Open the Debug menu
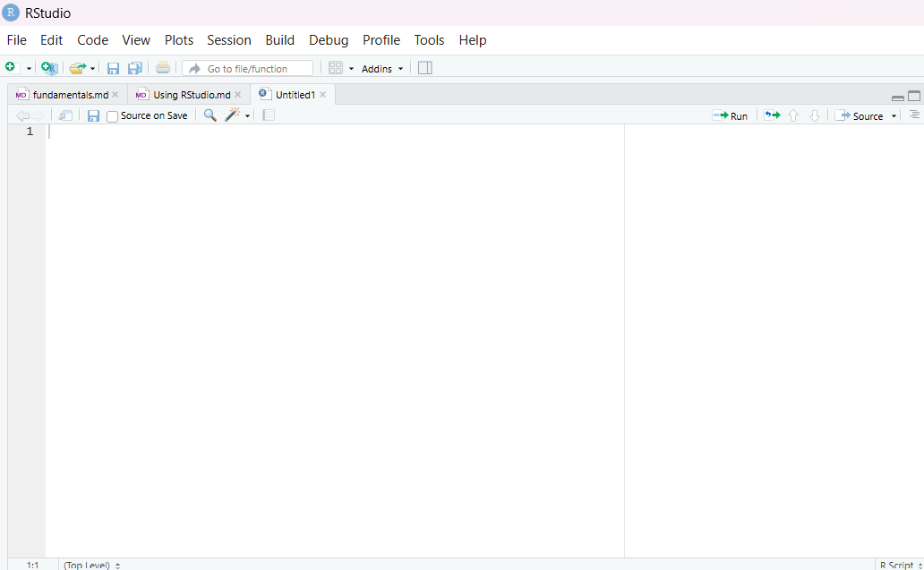924x570 pixels. (x=329, y=40)
